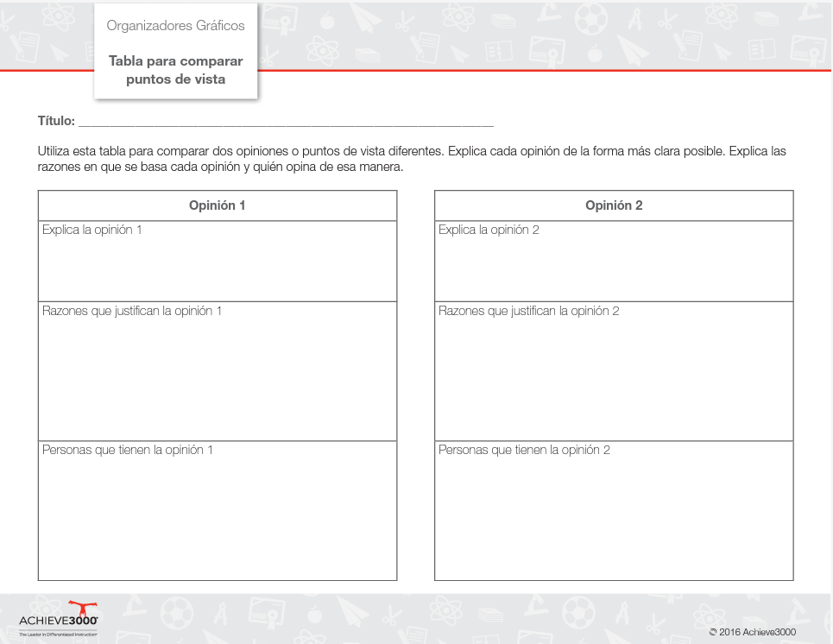The width and height of the screenshot is (833, 644).
Task: Click the soccer ball icon in footer left
Action: pos(176,613)
